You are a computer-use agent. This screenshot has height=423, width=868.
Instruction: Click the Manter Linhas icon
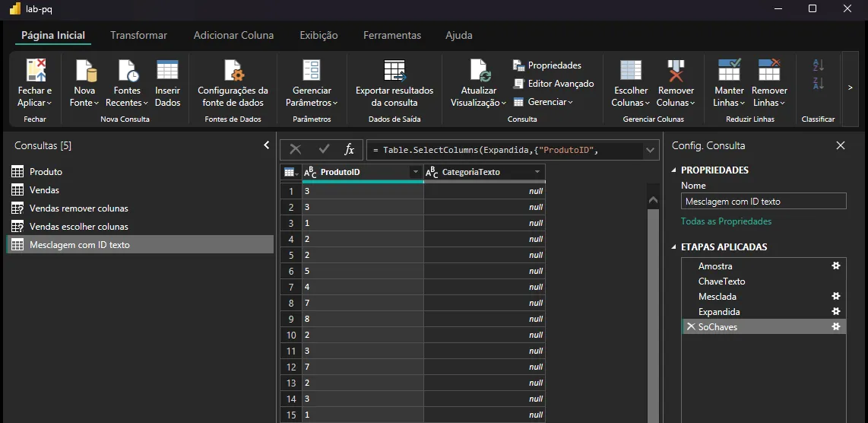click(729, 71)
